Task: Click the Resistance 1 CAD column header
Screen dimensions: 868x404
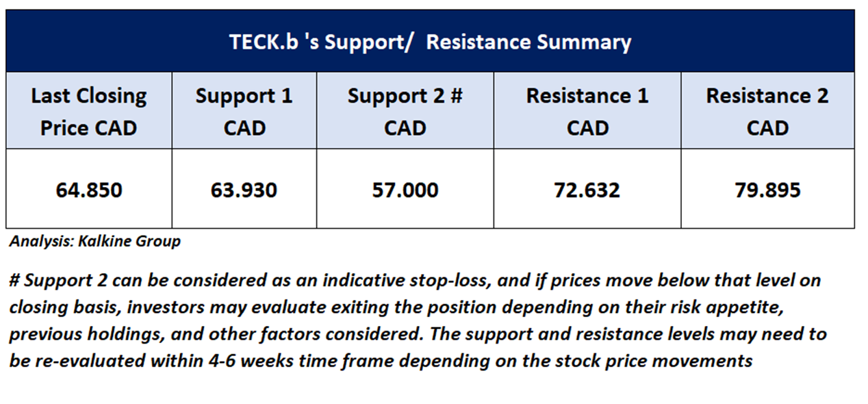Action: [587, 111]
